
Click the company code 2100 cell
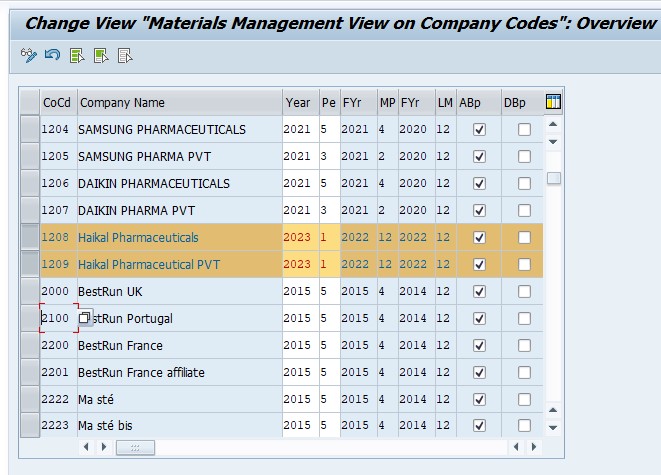pos(59,318)
